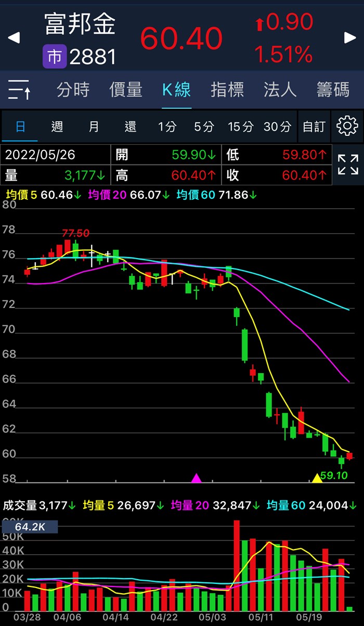364x626 pixels.
Task: Switch to 價量 tab
Action: (125, 90)
